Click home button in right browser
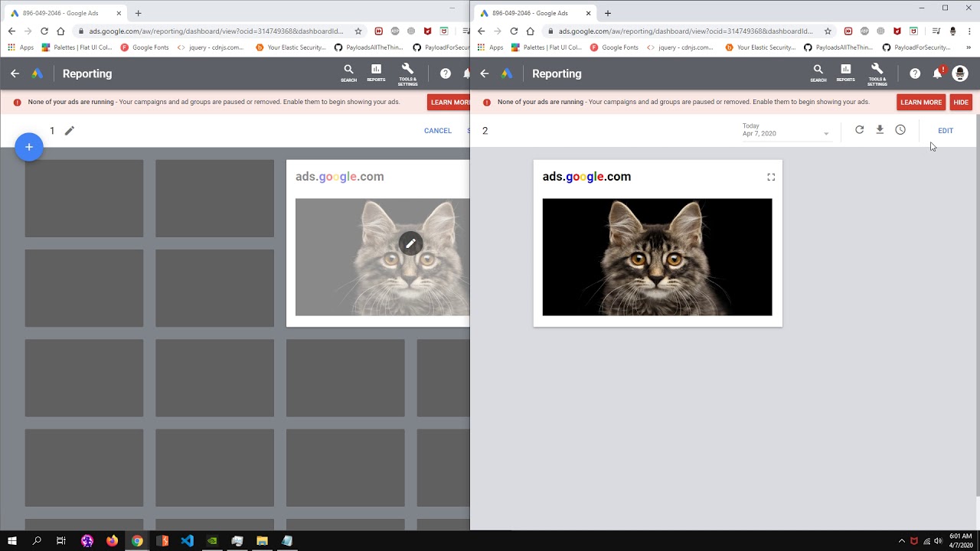 pos(530,31)
